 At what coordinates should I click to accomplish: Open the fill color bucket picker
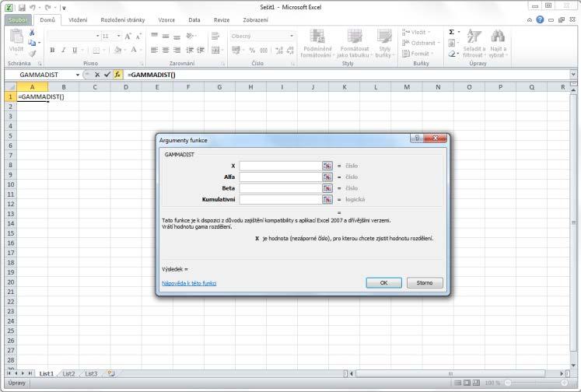(117, 50)
